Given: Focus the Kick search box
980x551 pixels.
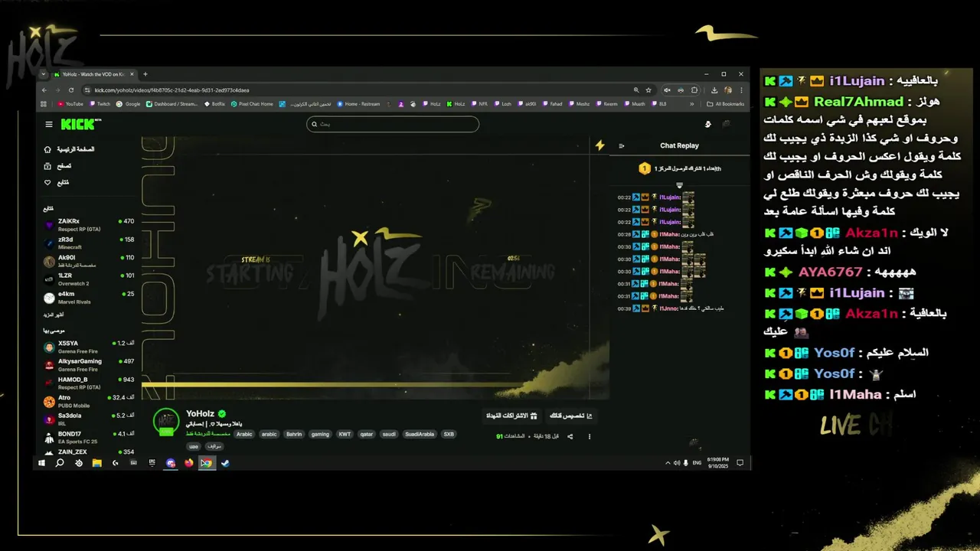Looking at the screenshot, I should pyautogui.click(x=393, y=124).
